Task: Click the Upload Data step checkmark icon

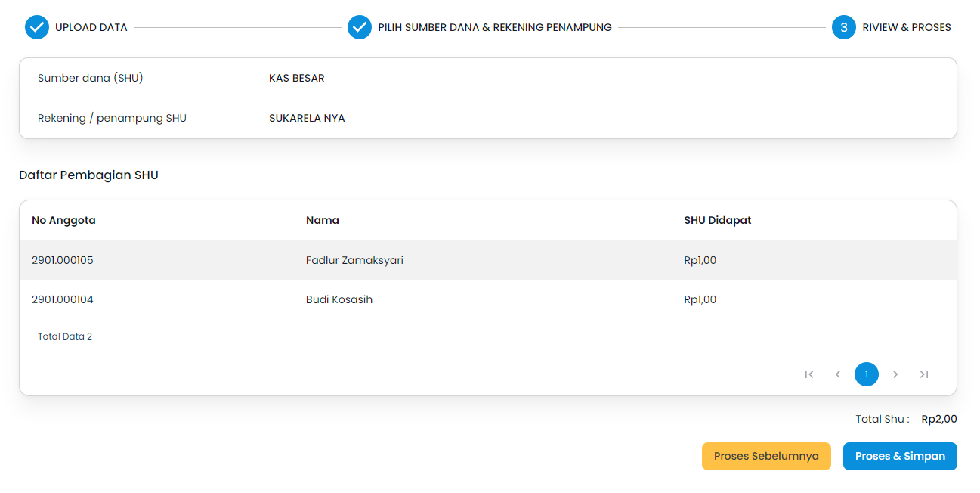Action: [37, 27]
